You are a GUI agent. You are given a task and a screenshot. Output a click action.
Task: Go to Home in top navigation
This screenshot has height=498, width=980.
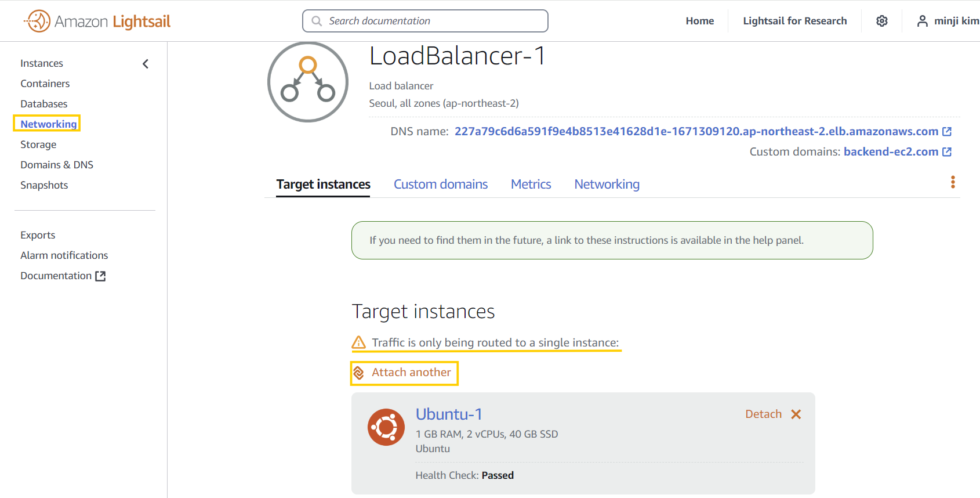coord(700,21)
